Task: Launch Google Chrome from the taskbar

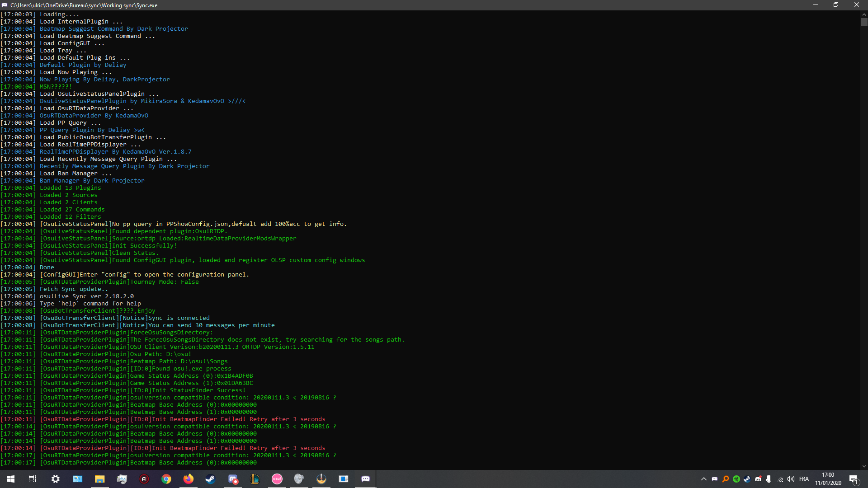Action: pyautogui.click(x=166, y=479)
